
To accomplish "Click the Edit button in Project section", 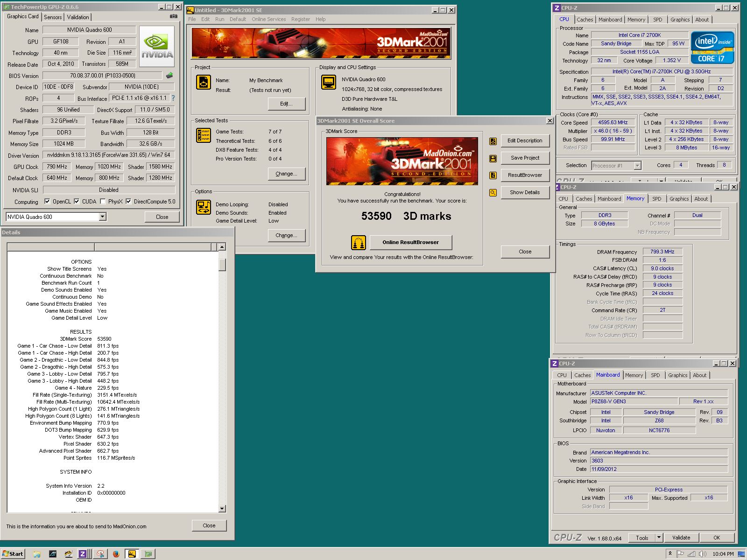I will [x=286, y=104].
